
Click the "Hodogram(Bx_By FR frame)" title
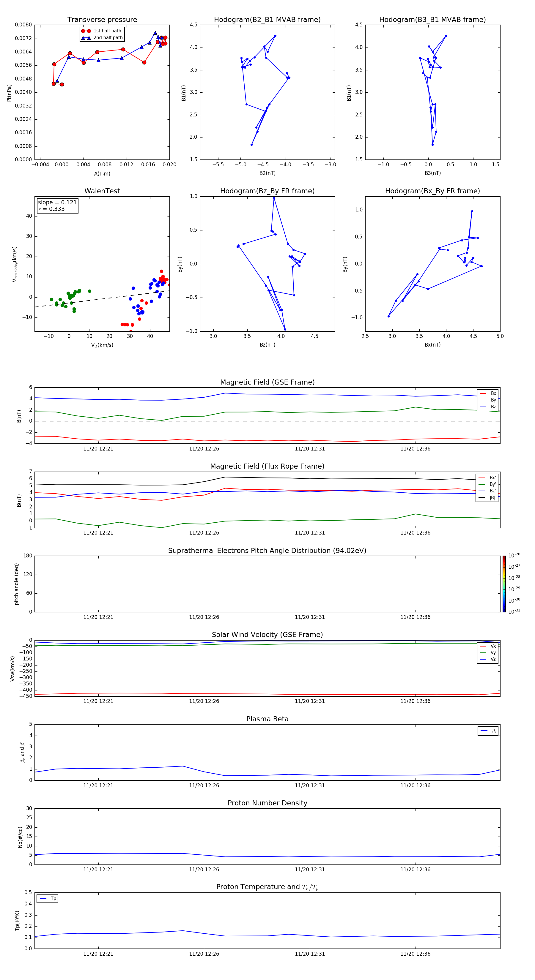[432, 191]
